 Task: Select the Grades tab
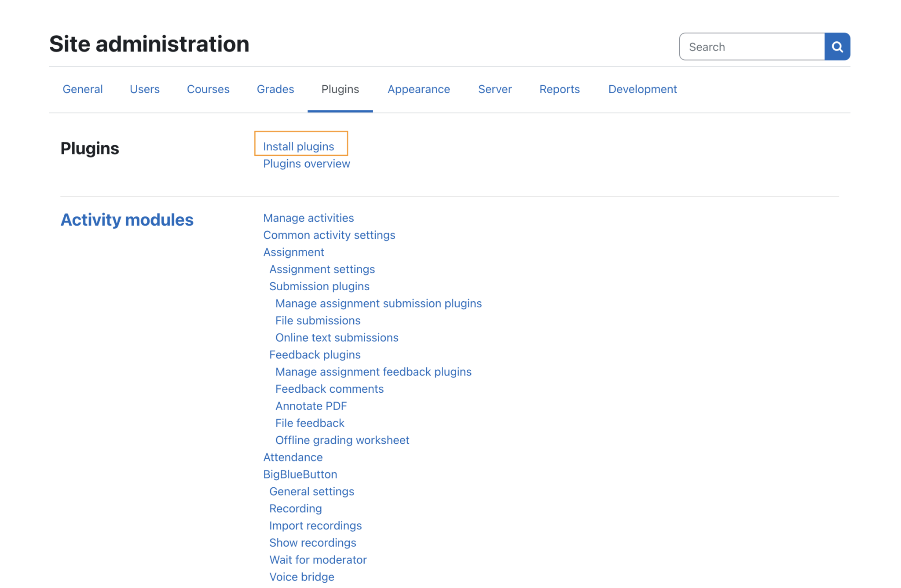(275, 89)
